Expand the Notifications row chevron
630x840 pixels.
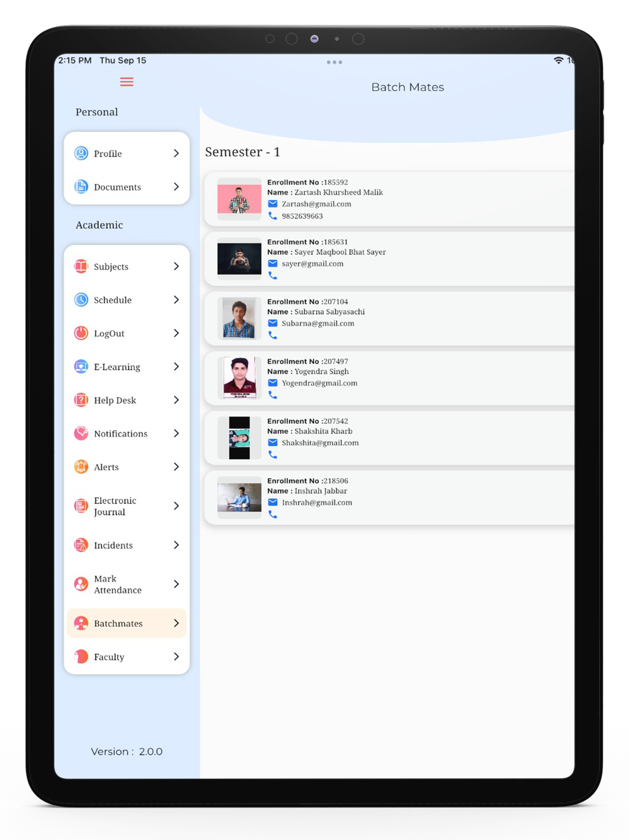176,433
